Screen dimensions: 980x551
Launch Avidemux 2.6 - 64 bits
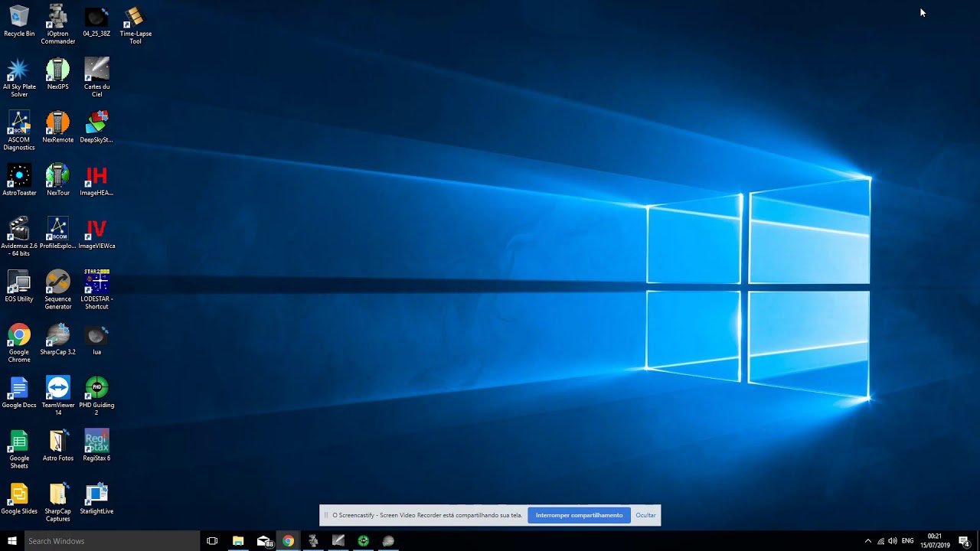(x=19, y=236)
